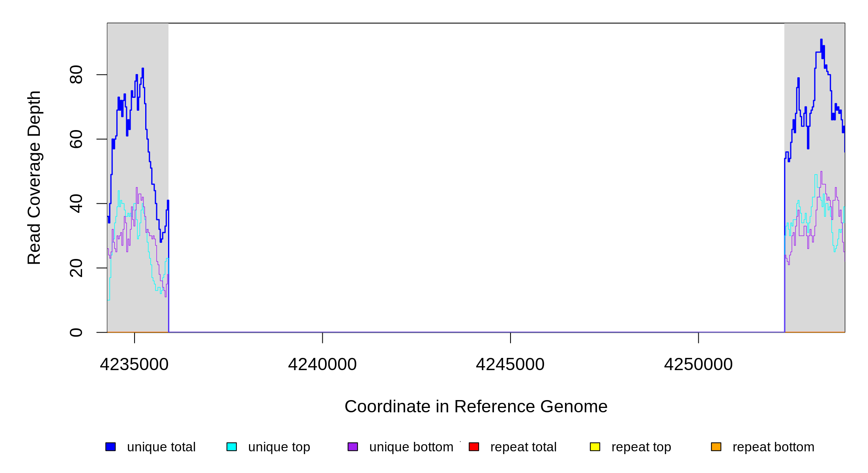Select the "unique bottom" legend label
The height and width of the screenshot is (473, 868).
coord(411,447)
